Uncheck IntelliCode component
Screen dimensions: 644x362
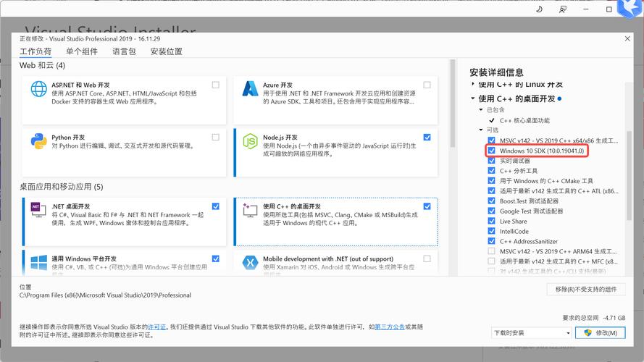click(491, 231)
